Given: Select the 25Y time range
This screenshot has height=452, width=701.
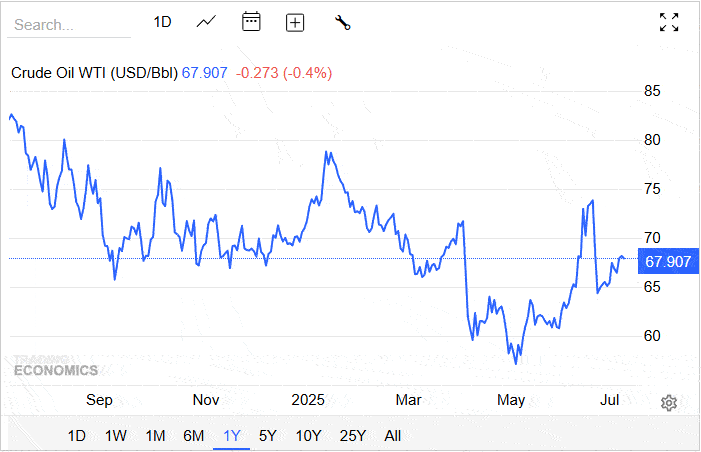Looking at the screenshot, I should point(352,435).
